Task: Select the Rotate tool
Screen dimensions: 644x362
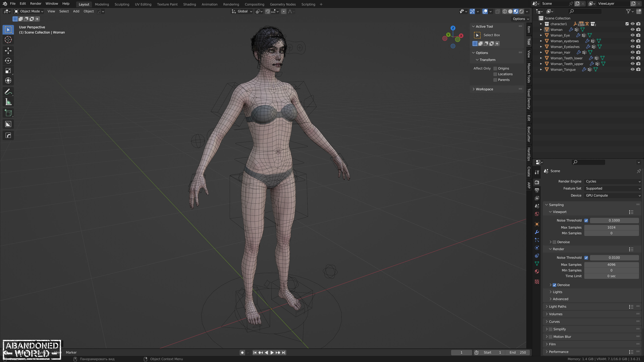Action: pos(8,61)
